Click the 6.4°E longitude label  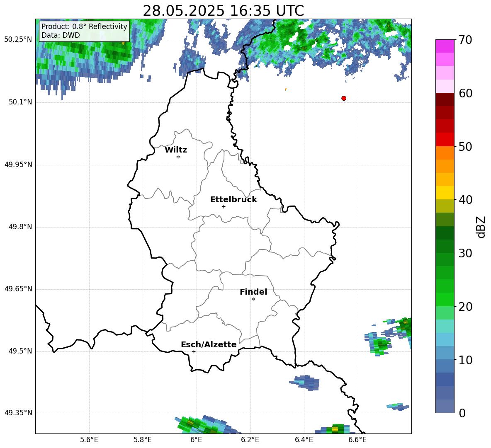coord(304,440)
